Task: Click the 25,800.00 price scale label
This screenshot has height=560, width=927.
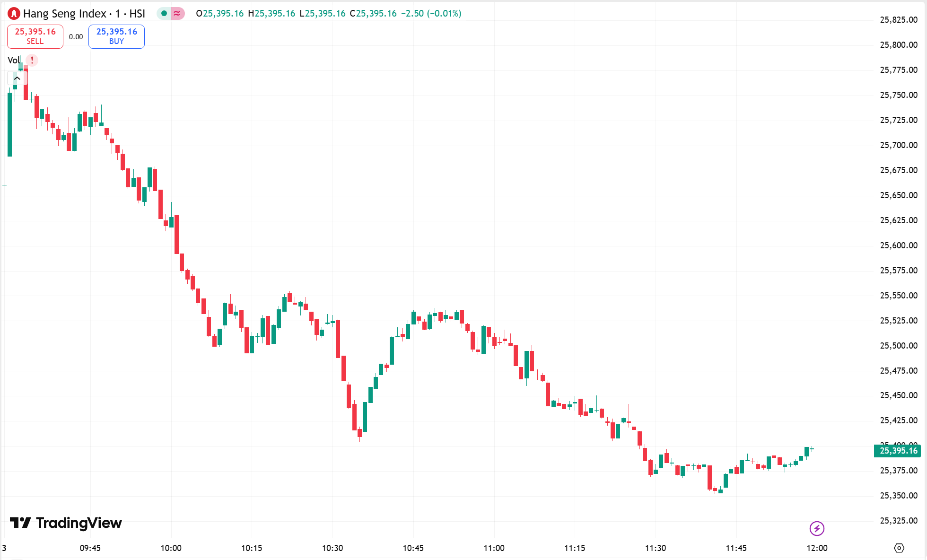Action: coord(898,45)
